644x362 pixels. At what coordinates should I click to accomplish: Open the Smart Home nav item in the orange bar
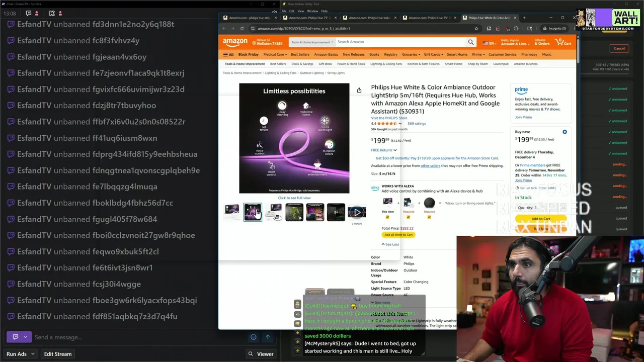coord(457,54)
